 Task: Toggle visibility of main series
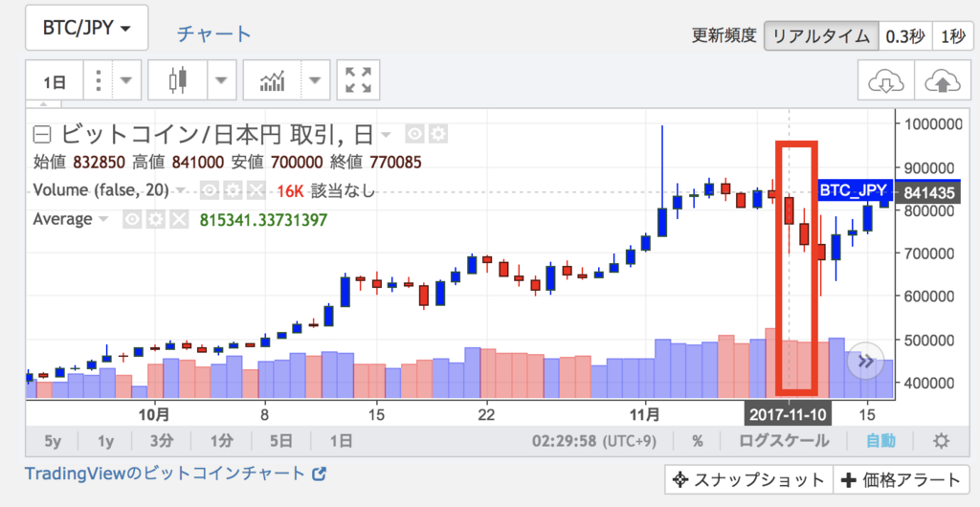click(415, 134)
